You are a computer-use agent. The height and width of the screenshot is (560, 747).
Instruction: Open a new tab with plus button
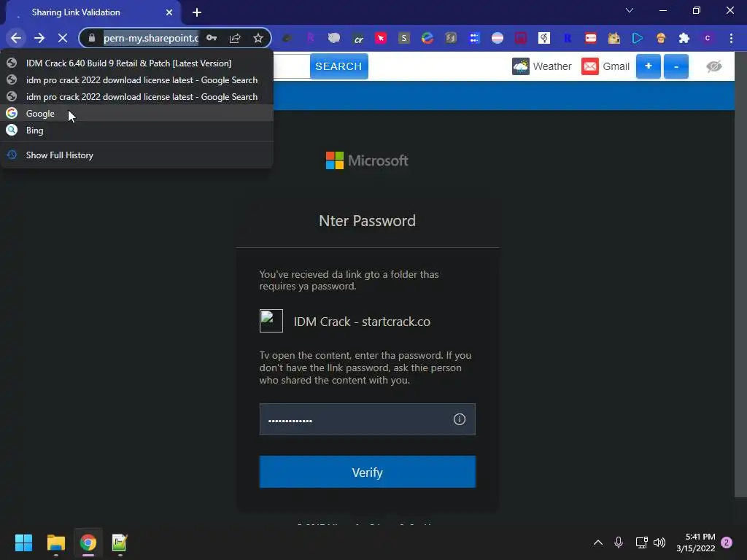[197, 12]
